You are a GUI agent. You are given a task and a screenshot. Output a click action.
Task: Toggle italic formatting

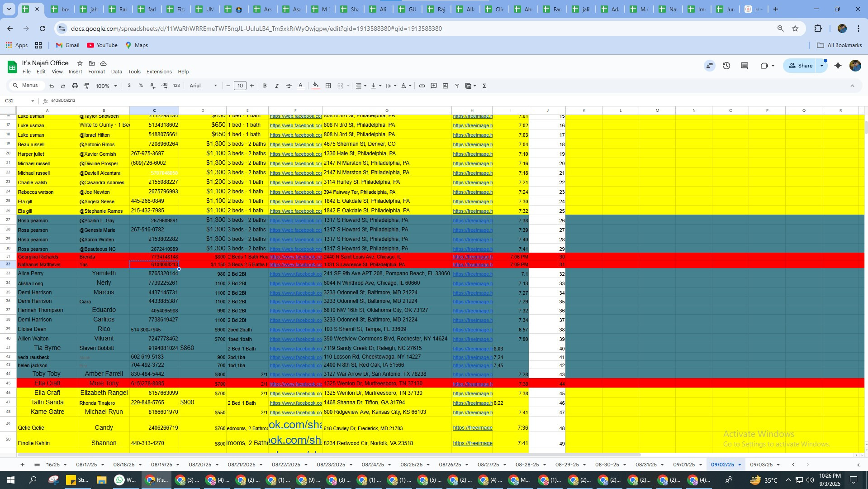[277, 86]
